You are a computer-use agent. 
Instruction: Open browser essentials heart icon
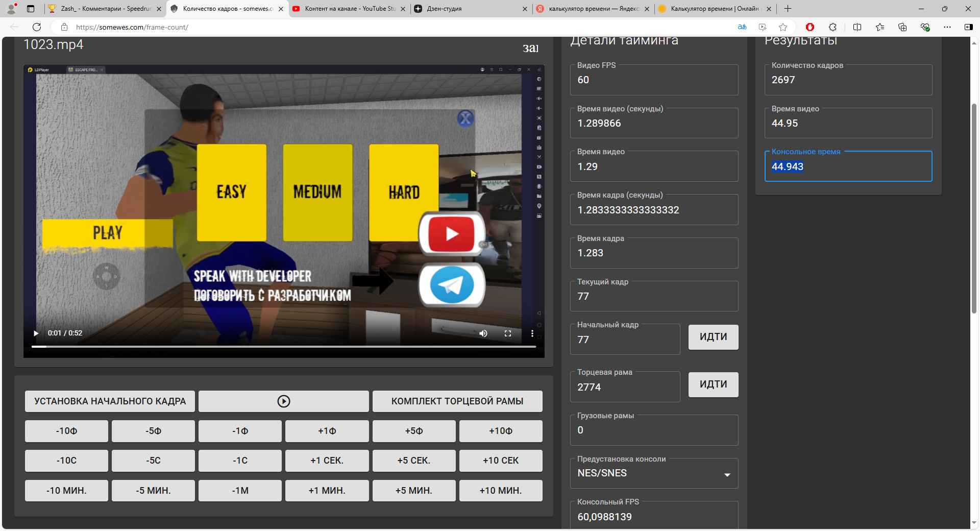[x=925, y=27]
